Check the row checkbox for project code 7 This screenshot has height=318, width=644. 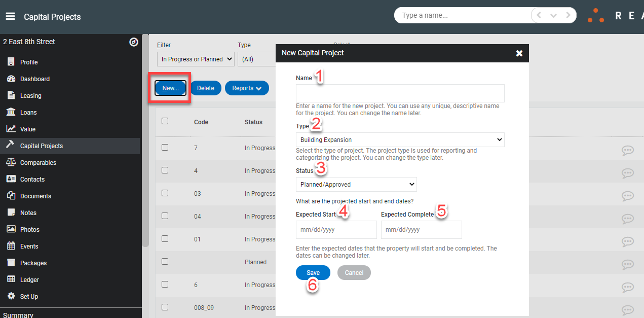[x=165, y=148]
